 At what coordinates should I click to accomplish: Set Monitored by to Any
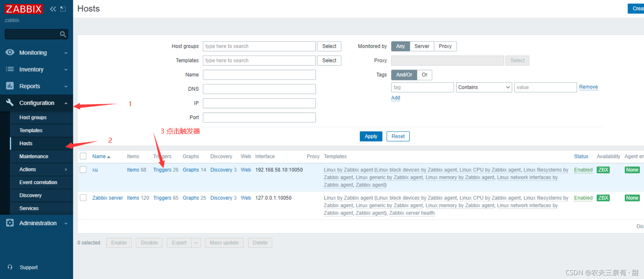400,46
